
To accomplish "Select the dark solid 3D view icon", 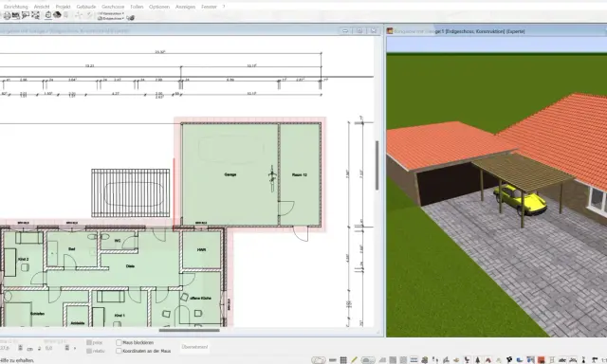I will coord(57,15).
